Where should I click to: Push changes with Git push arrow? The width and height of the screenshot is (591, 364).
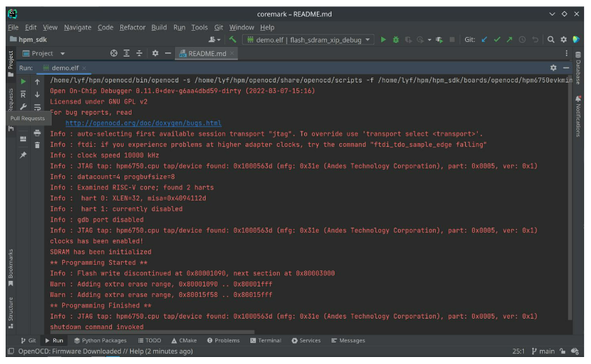click(x=510, y=40)
